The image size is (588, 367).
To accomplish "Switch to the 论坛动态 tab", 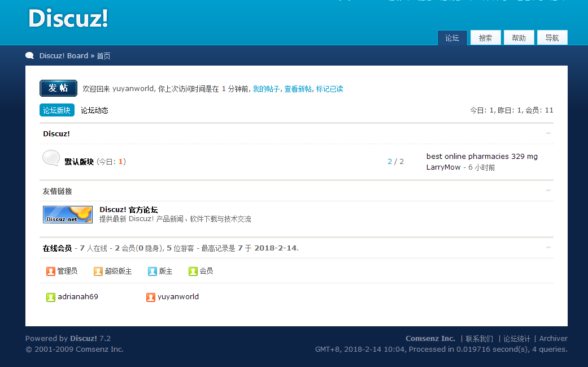I will point(94,110).
